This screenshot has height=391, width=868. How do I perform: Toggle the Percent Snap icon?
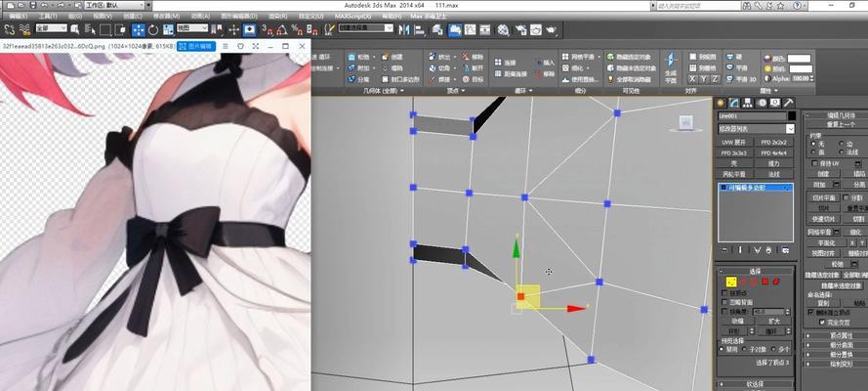pyautogui.click(x=297, y=29)
